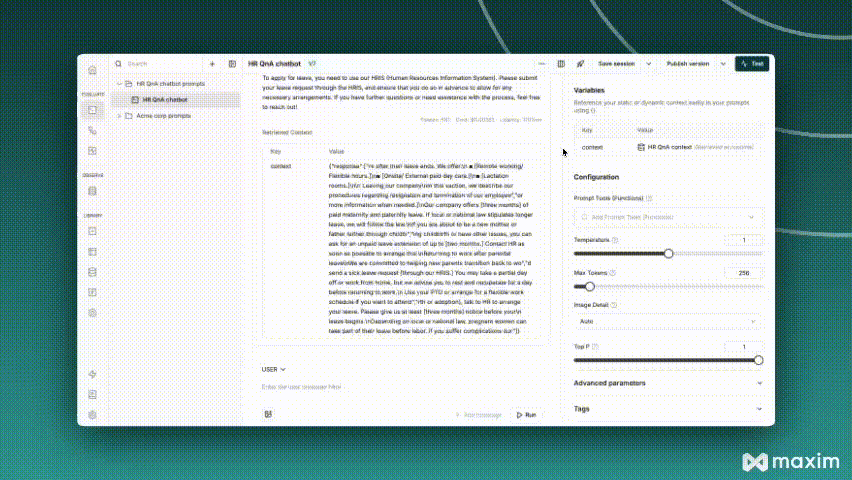Open the logs icon under Observe section
852x480 pixels.
pos(92,191)
